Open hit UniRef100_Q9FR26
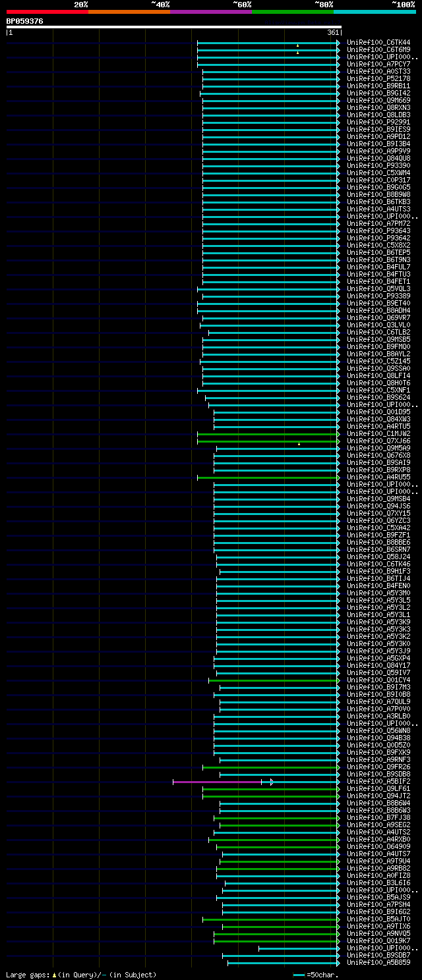422x980 pixels. [x=378, y=767]
